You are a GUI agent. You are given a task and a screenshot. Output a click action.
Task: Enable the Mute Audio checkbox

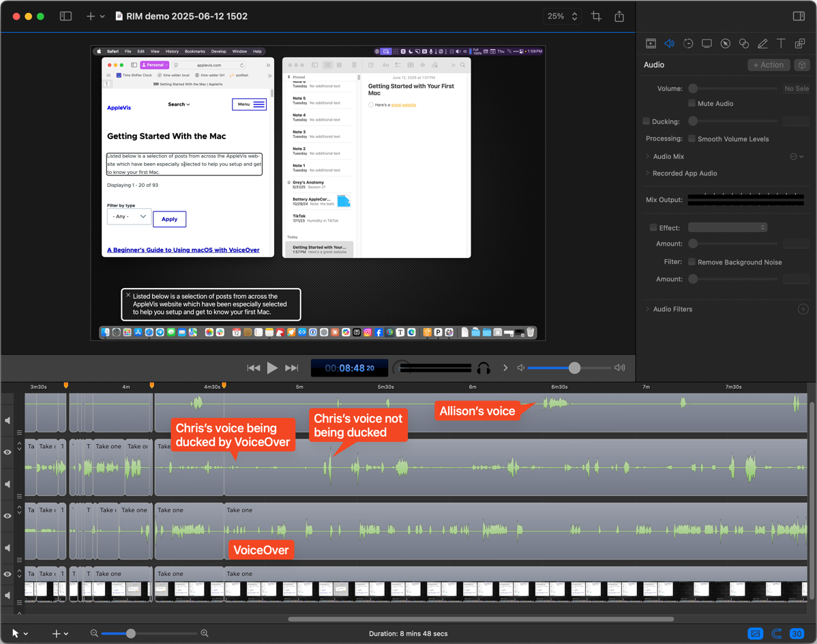point(692,104)
